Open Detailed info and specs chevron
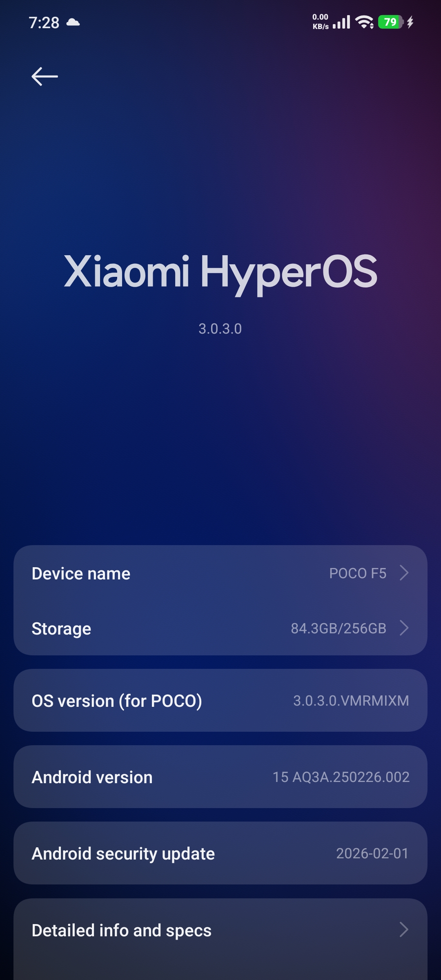 pos(404,930)
